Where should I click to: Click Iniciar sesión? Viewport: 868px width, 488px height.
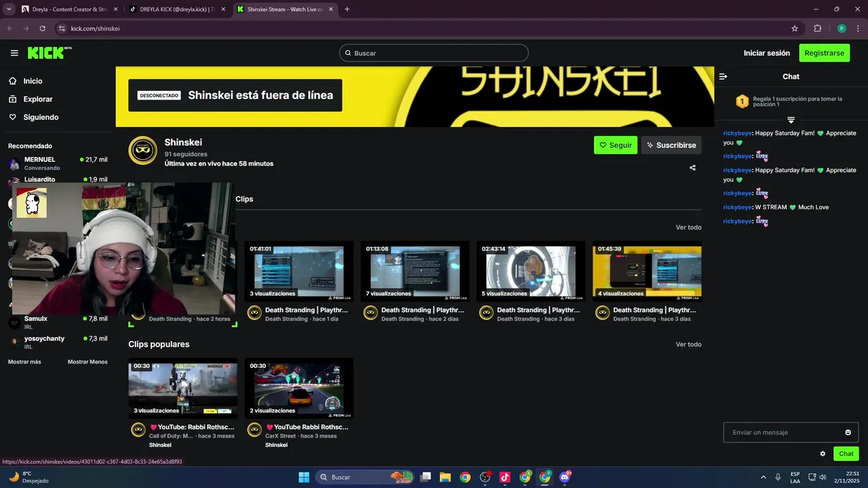(x=766, y=53)
